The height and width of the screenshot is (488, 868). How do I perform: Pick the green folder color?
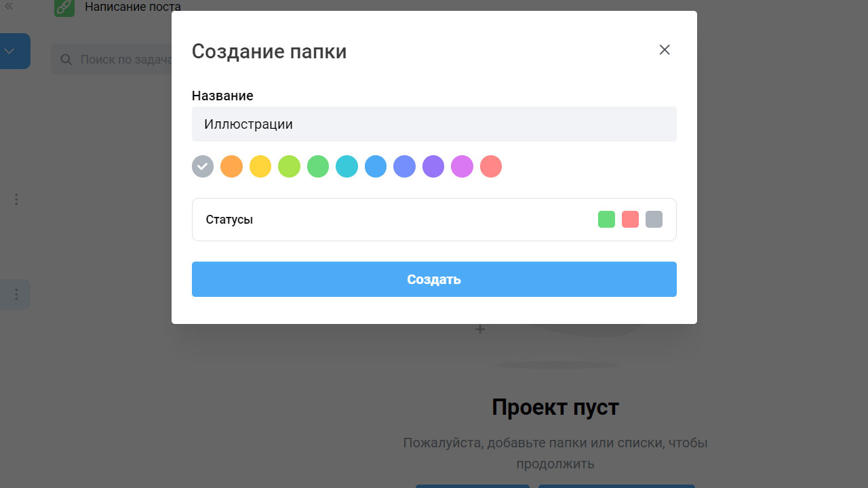[318, 167]
